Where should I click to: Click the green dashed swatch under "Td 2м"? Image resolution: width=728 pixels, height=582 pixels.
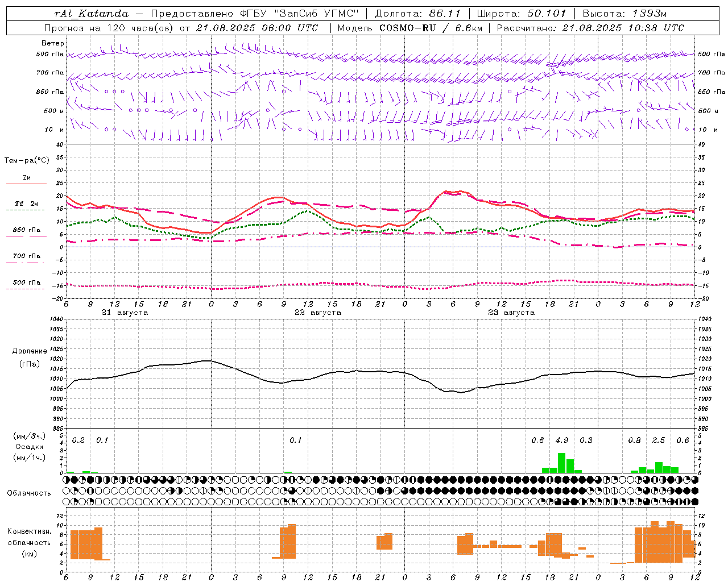(26, 210)
